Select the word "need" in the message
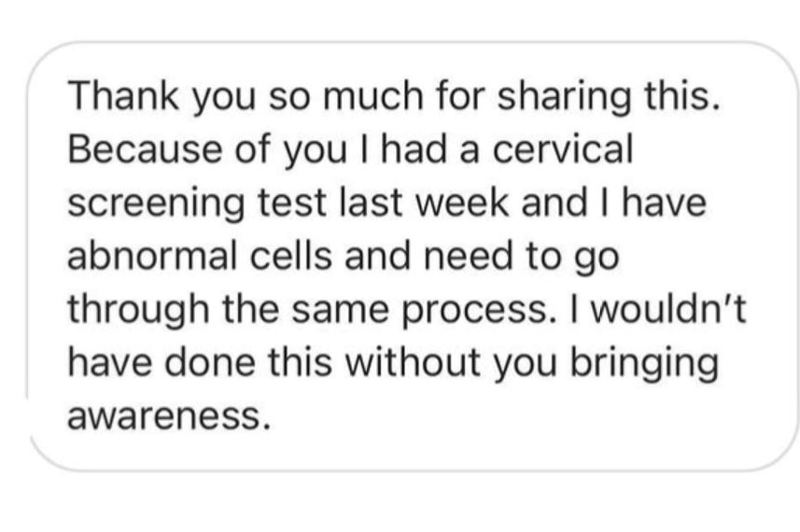The height and width of the screenshot is (532, 800). click(x=468, y=255)
